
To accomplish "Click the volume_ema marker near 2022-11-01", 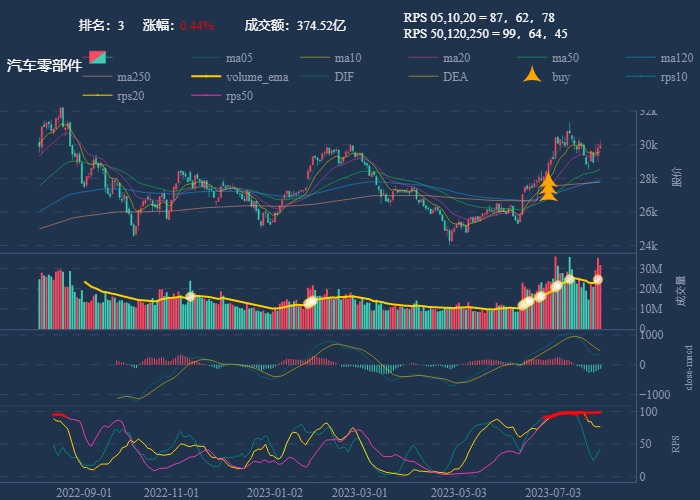I will [190, 296].
